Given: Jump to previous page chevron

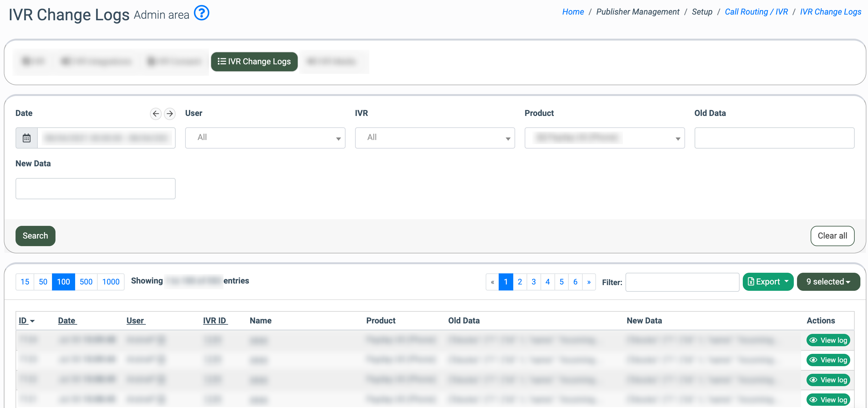Looking at the screenshot, I should tap(492, 282).
